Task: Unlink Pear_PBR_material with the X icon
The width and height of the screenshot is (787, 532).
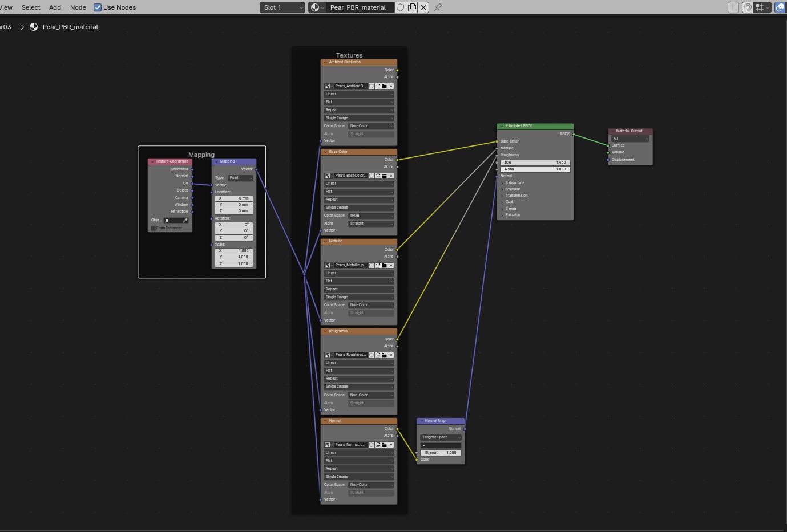Action: point(423,7)
